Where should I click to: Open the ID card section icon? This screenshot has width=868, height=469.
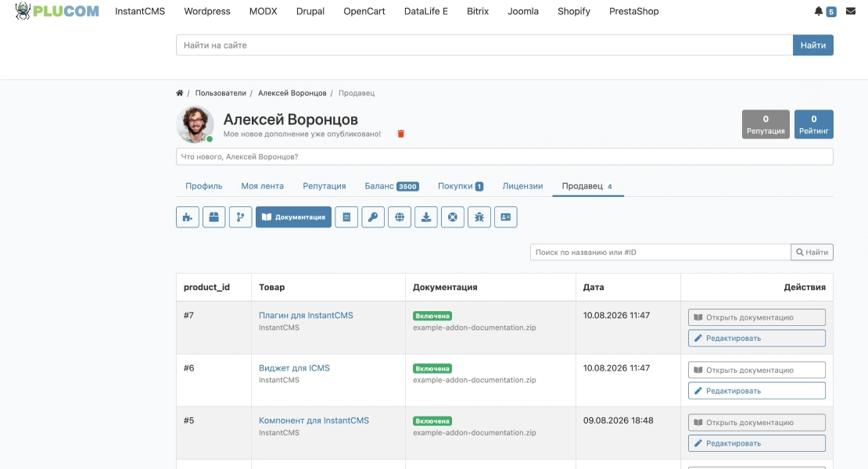pos(506,217)
